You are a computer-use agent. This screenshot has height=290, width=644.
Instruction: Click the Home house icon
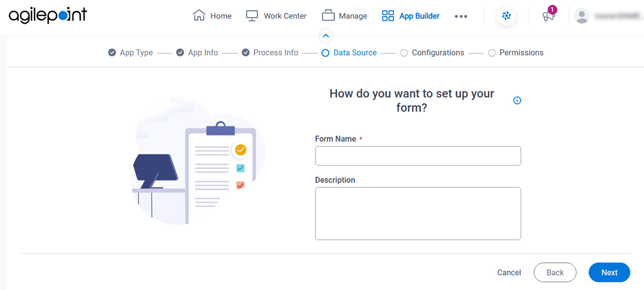coord(199,16)
